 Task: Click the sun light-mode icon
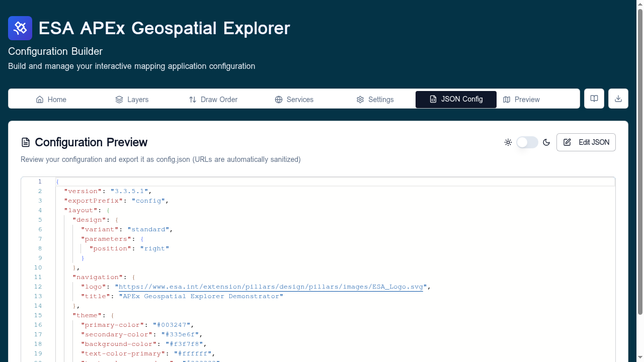click(x=508, y=142)
